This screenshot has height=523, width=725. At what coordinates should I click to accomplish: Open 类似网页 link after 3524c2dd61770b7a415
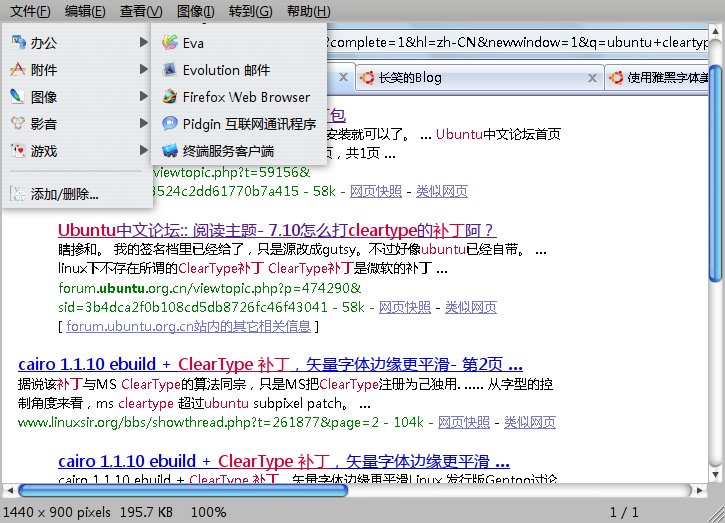click(x=442, y=191)
